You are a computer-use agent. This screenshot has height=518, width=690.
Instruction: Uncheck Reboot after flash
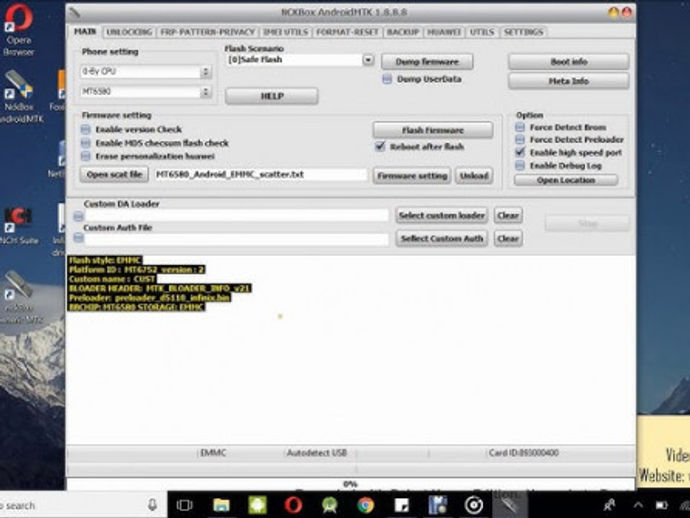coord(380,147)
